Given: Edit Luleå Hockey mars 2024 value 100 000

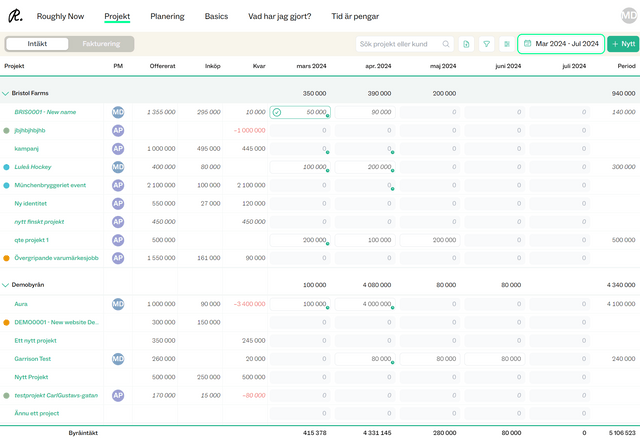Looking at the screenshot, I should point(300,167).
